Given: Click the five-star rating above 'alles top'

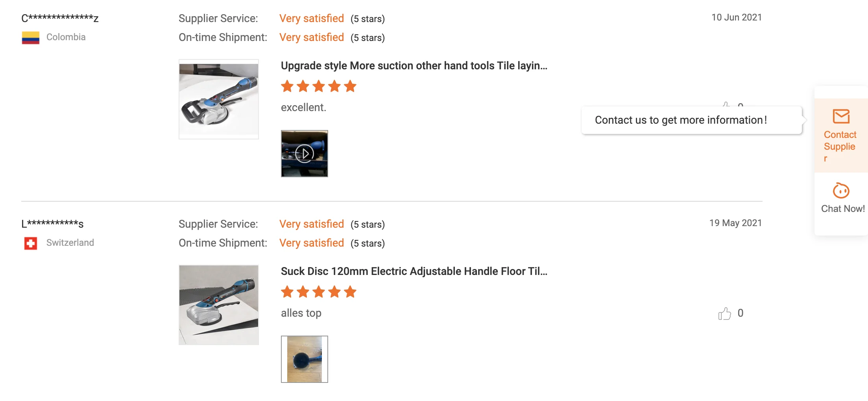Looking at the screenshot, I should tap(319, 292).
